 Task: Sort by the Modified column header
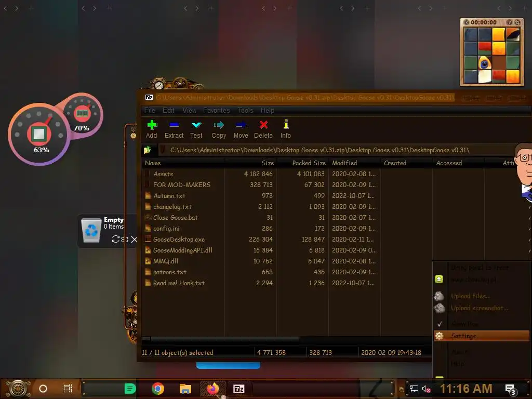354,163
